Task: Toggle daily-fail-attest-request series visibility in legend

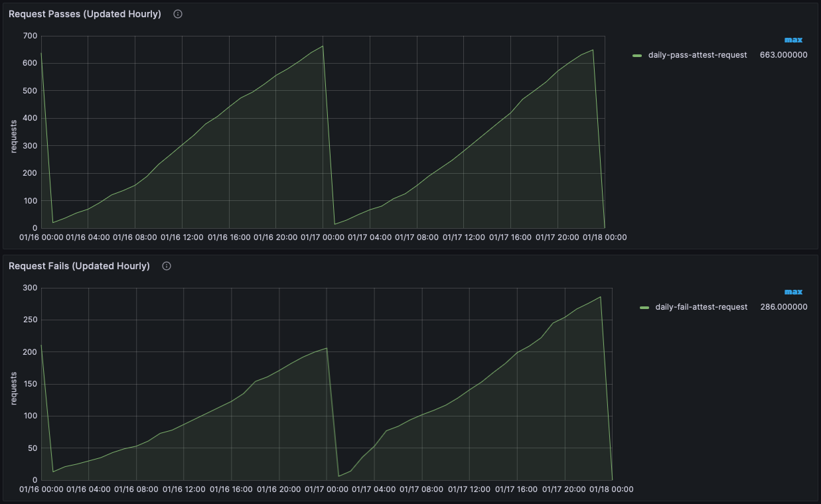Action: [701, 307]
